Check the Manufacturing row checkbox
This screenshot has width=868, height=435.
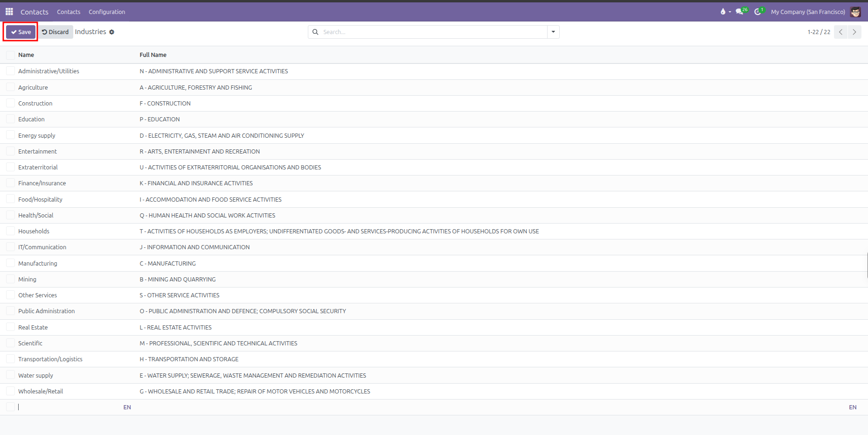10,263
